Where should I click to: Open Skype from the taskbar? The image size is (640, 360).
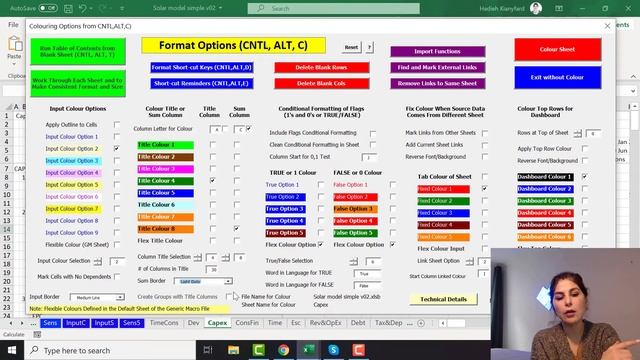(333, 350)
